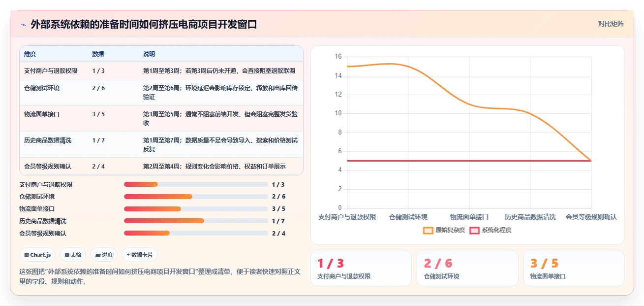Click 历史商品数据清洗 in the table's first column
This screenshot has height=306, width=644.
pyautogui.click(x=48, y=140)
